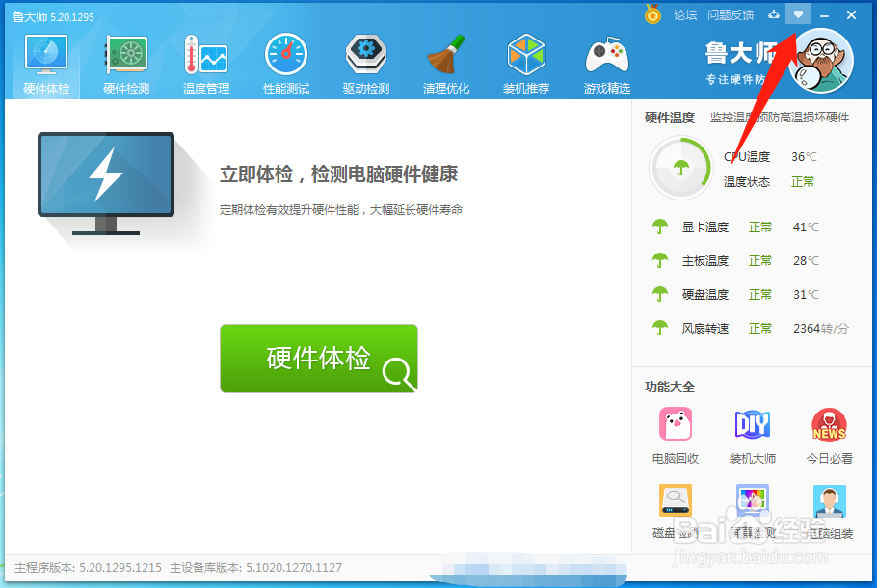The height and width of the screenshot is (588, 877).
Task: Open 问题反馈 feedback link
Action: click(731, 15)
